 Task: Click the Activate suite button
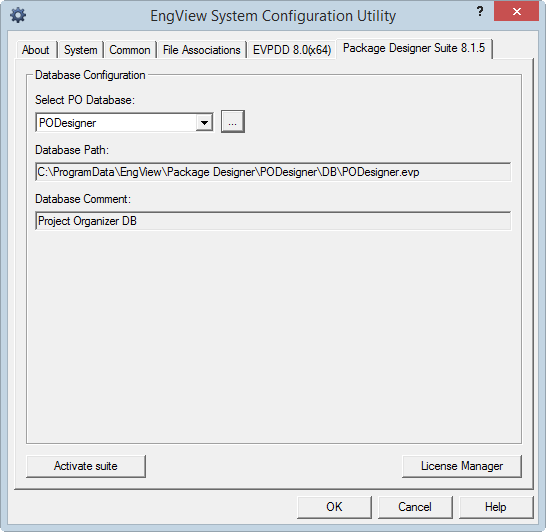pyautogui.click(x=86, y=466)
